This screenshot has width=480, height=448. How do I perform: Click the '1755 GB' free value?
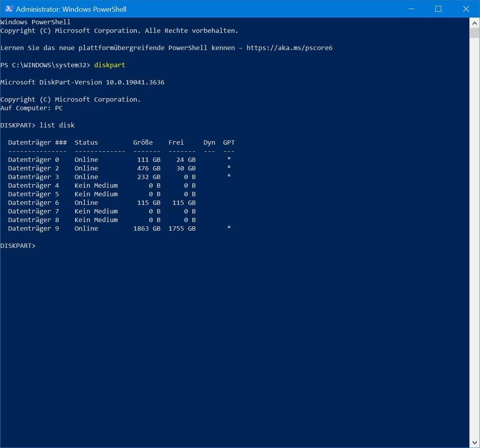click(x=182, y=228)
